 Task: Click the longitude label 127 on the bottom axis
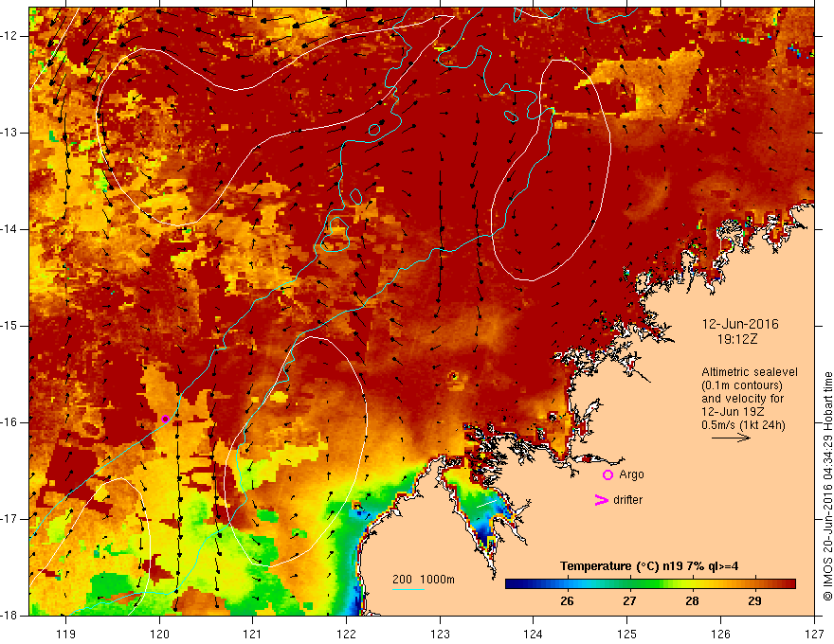814,634
